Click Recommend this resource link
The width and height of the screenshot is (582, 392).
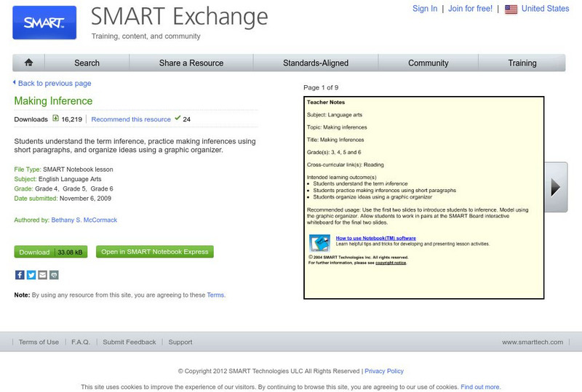(131, 119)
